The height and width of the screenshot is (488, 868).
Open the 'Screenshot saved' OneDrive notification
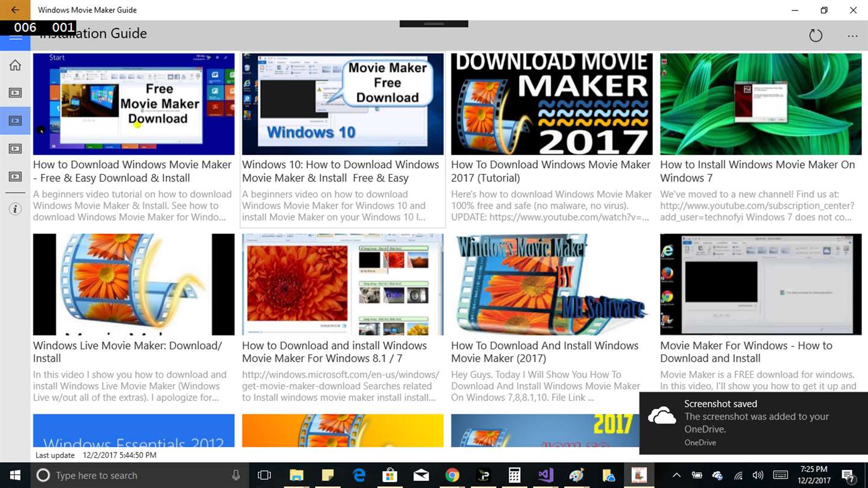pyautogui.click(x=753, y=422)
